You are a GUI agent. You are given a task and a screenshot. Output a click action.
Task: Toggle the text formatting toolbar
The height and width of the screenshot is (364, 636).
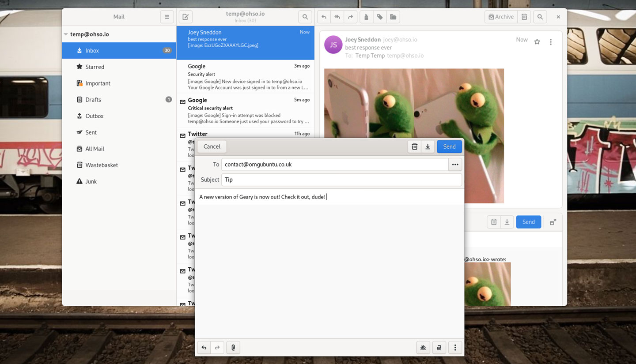[439, 348]
